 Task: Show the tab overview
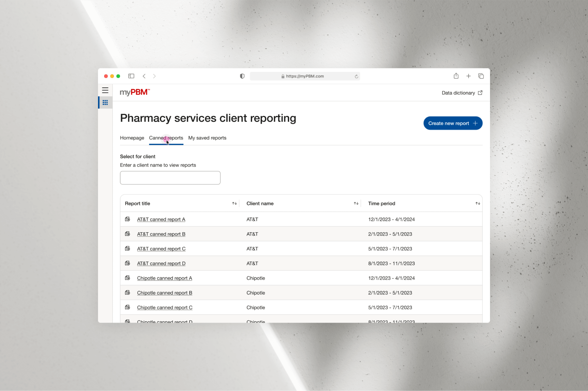point(481,76)
